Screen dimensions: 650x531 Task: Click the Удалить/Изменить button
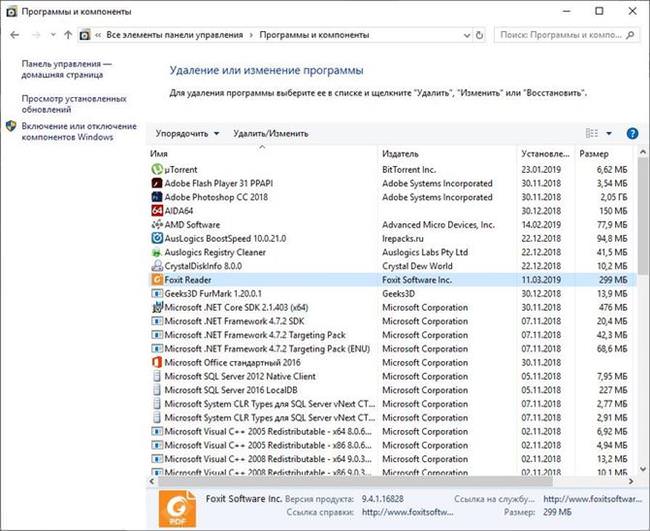[270, 133]
